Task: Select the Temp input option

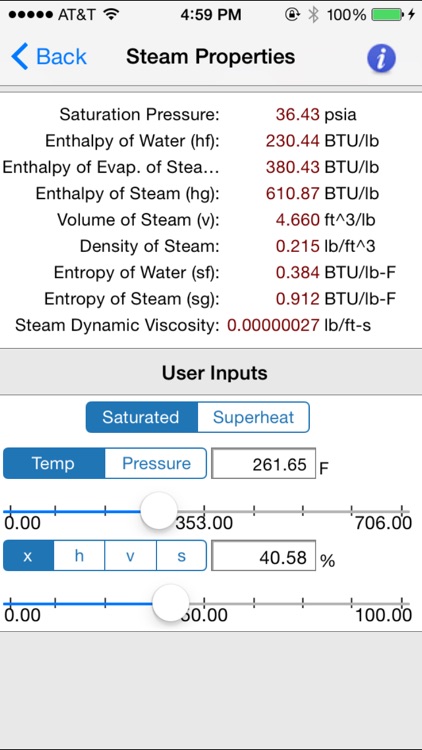Action: (x=54, y=463)
